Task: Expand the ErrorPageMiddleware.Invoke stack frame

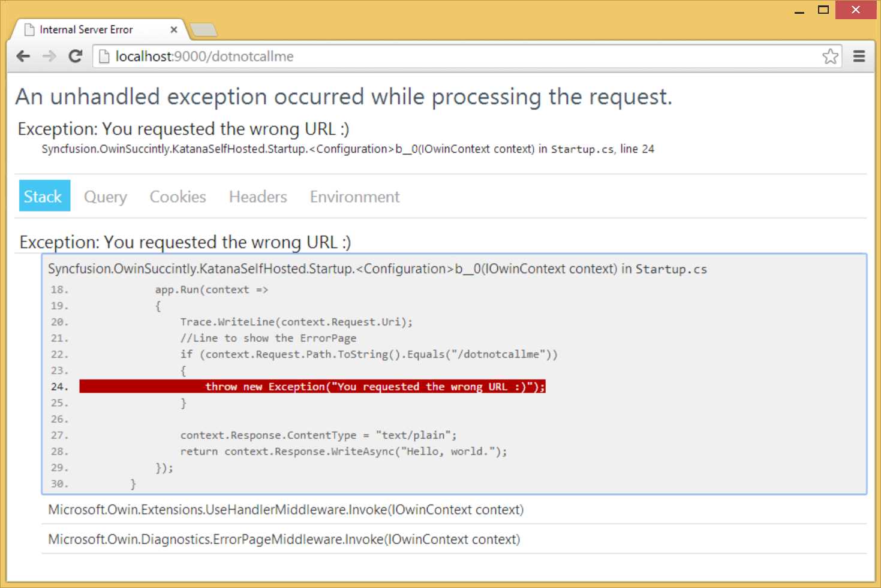Action: [454, 539]
